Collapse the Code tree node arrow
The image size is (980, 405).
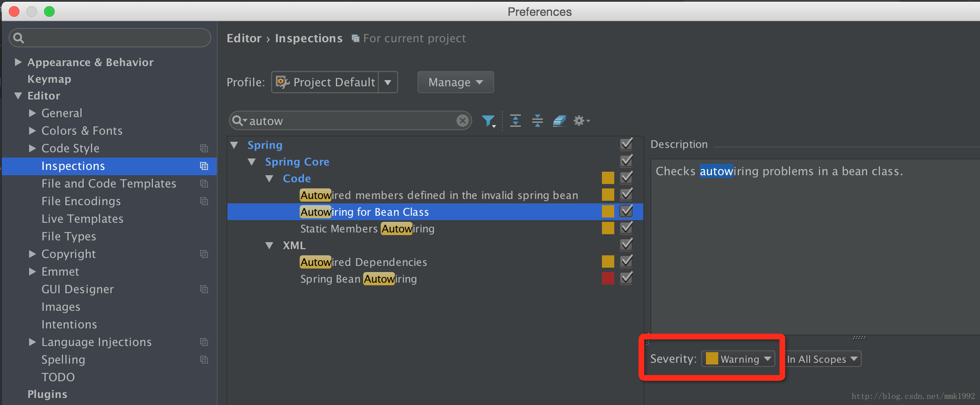point(269,178)
